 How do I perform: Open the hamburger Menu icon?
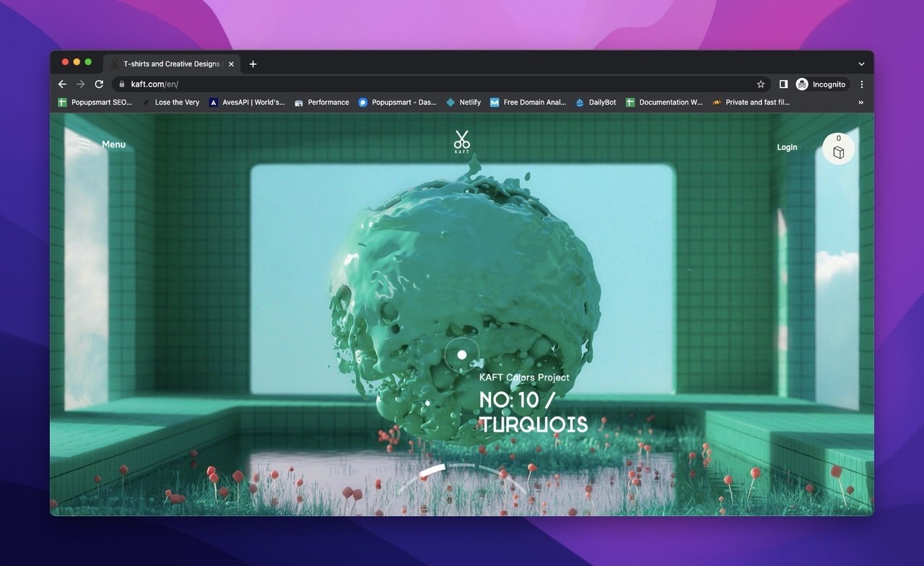point(84,144)
